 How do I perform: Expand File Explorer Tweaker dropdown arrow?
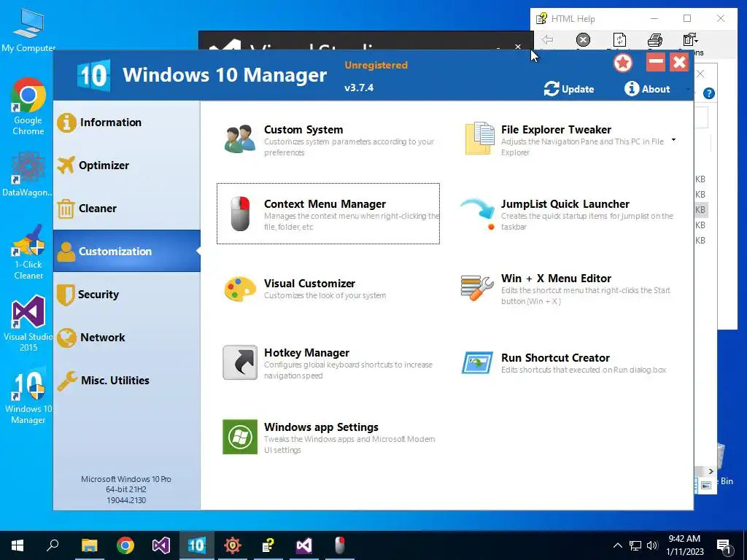[x=673, y=140]
